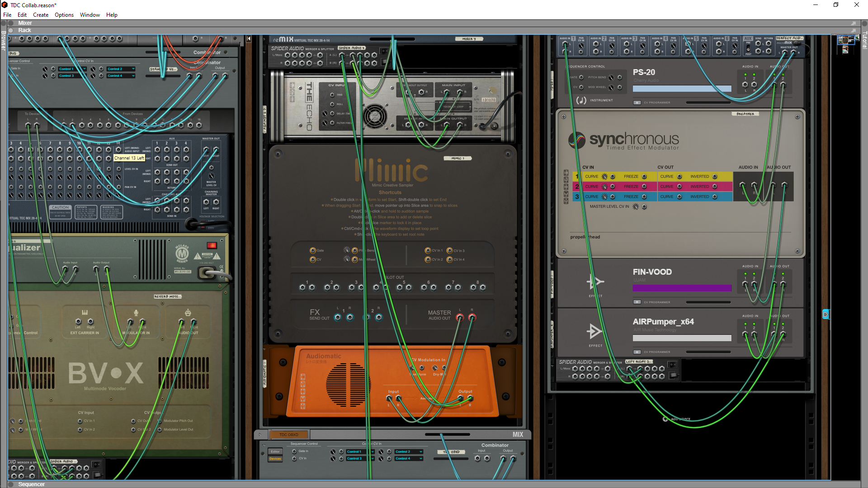
Task: Toggle the equalizer red power switch
Action: (212, 245)
